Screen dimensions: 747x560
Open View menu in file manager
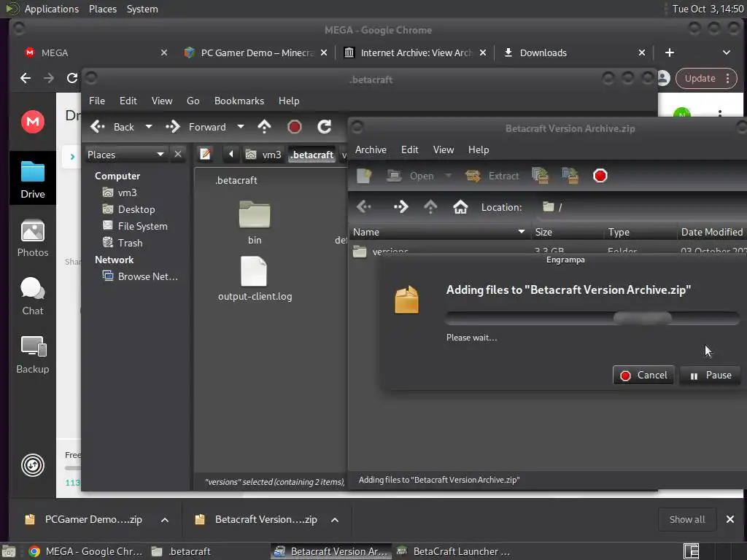click(162, 101)
